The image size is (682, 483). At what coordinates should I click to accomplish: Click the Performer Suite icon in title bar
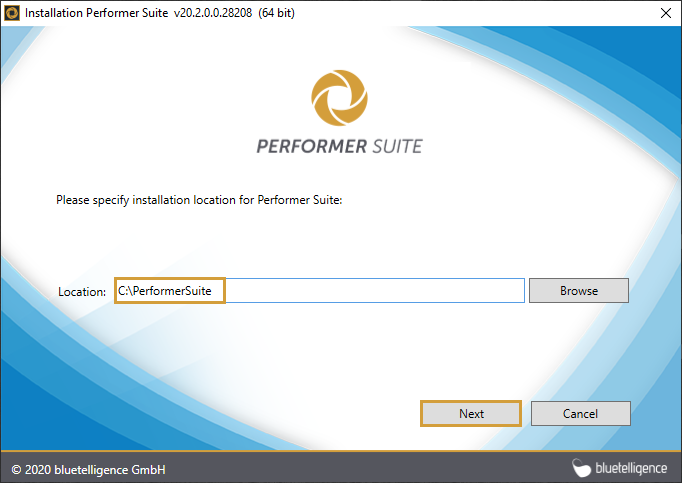(x=12, y=13)
